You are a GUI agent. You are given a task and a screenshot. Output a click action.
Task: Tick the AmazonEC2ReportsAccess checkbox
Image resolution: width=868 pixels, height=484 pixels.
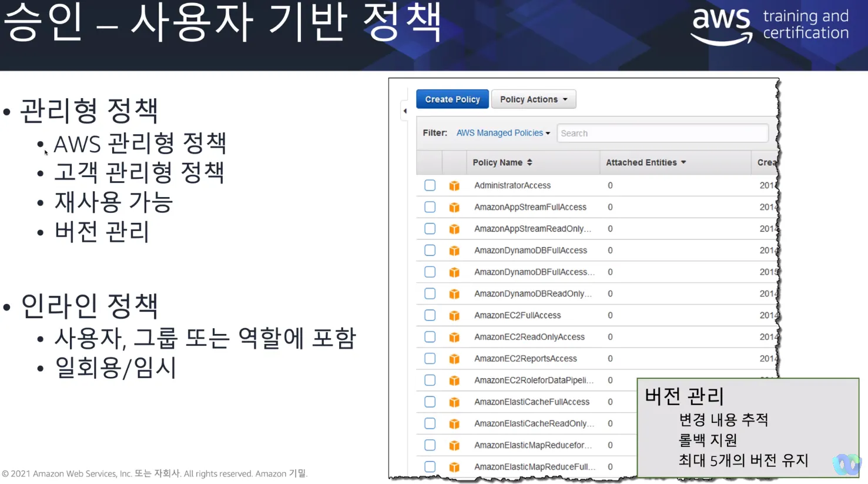coord(430,359)
